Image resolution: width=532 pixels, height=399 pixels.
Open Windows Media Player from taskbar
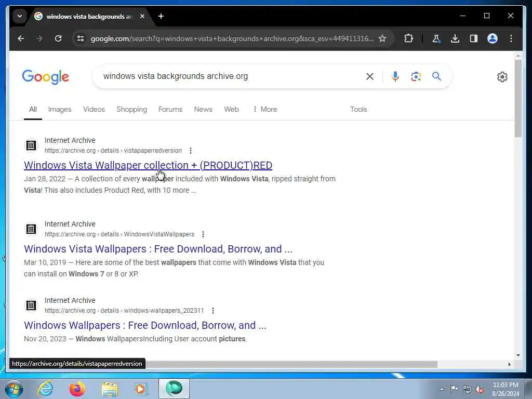point(140,389)
